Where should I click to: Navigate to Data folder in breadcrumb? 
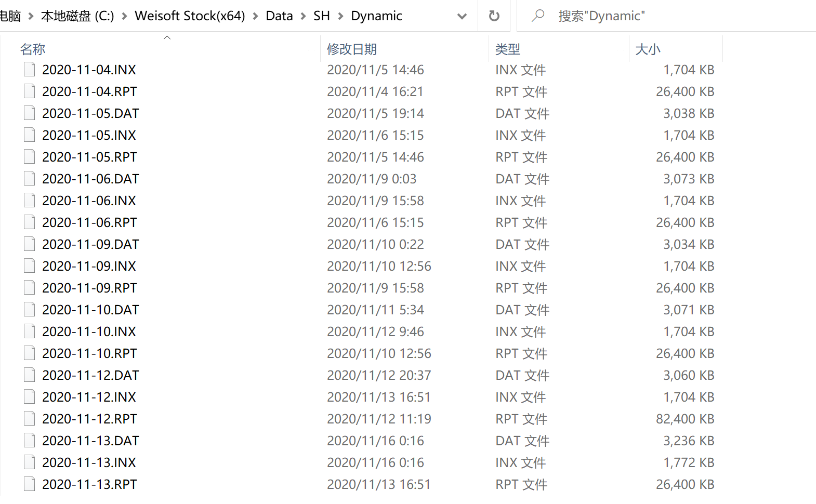pyautogui.click(x=279, y=16)
